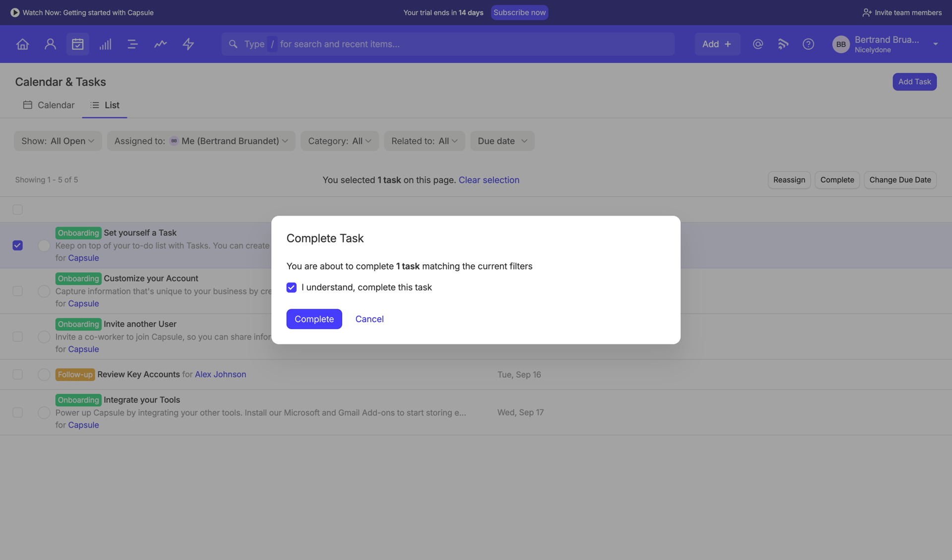Check the select-all tasks checkbox

17,209
